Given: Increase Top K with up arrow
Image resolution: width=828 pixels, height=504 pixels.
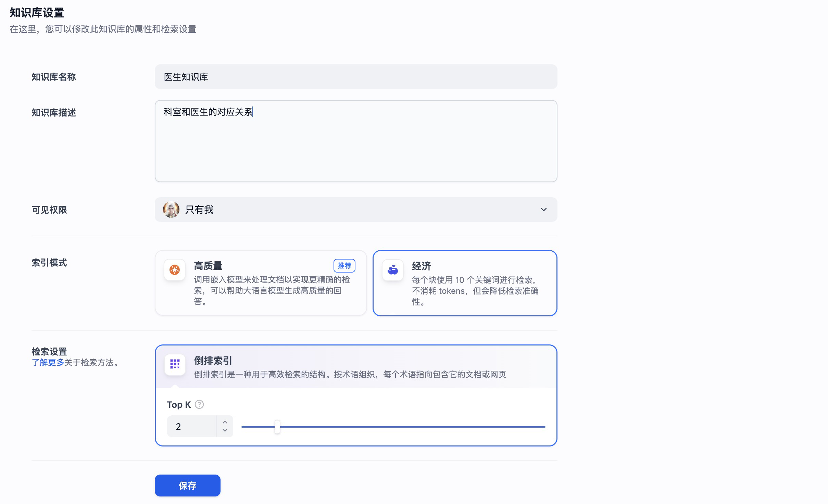Looking at the screenshot, I should pyautogui.click(x=225, y=422).
